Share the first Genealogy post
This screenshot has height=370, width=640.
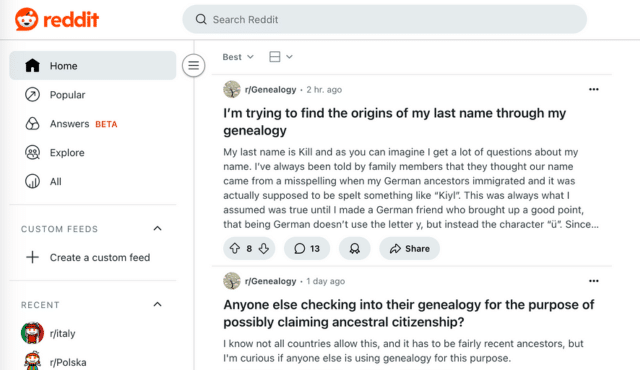point(409,248)
